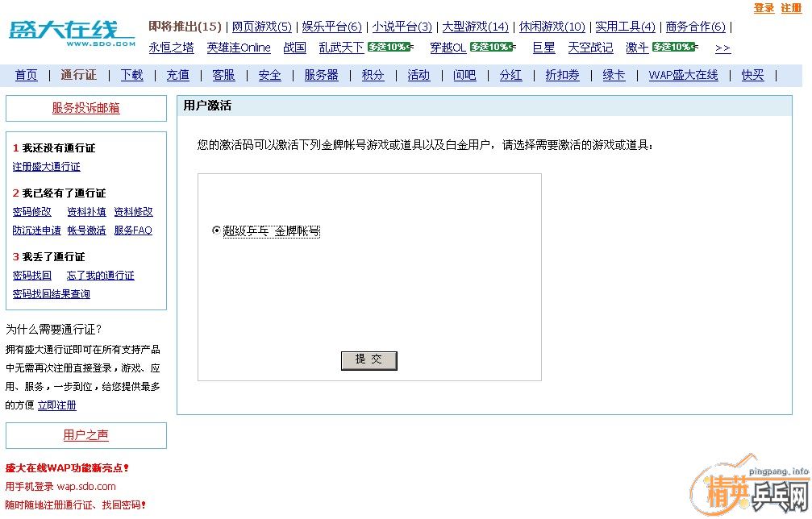Screen dimensions: 812x519
Task: Open 问吧 in navigation bar
Action: click(x=464, y=75)
